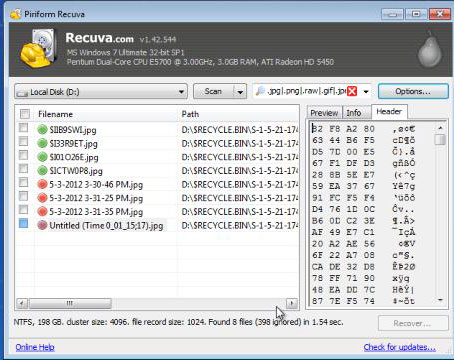Click the Recuva.com title in the banner

99,38
